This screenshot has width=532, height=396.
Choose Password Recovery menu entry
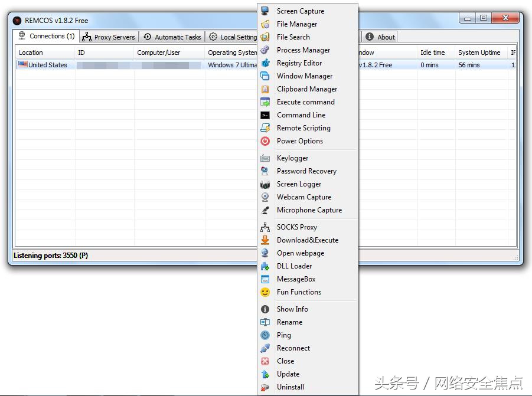click(x=308, y=171)
